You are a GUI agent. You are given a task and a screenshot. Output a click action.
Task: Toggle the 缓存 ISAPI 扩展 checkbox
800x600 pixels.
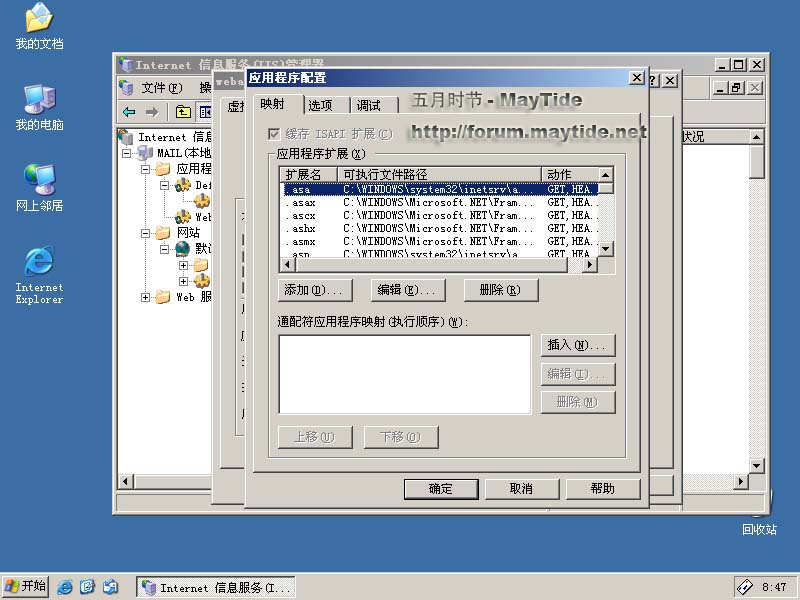[x=274, y=134]
